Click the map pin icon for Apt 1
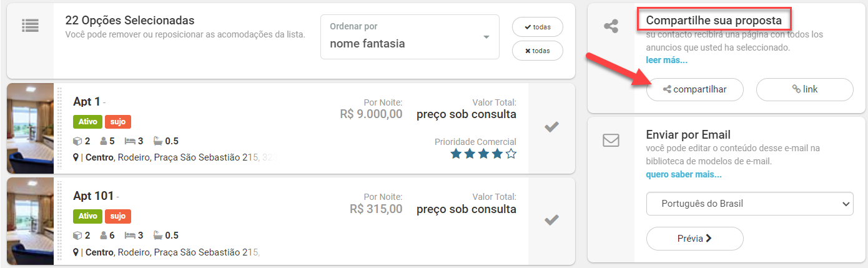Image resolution: width=868 pixels, height=268 pixels. coord(76,157)
